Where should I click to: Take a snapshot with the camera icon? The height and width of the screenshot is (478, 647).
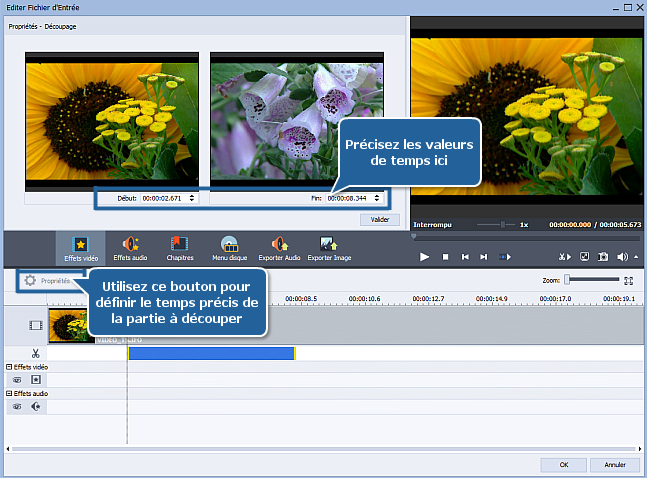point(603,257)
